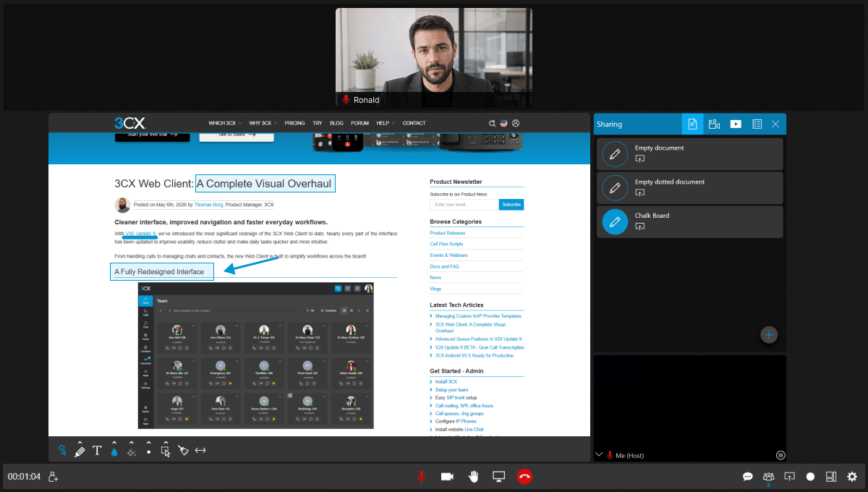
Task: Click the Thomas Borg author link
Action: tap(209, 205)
